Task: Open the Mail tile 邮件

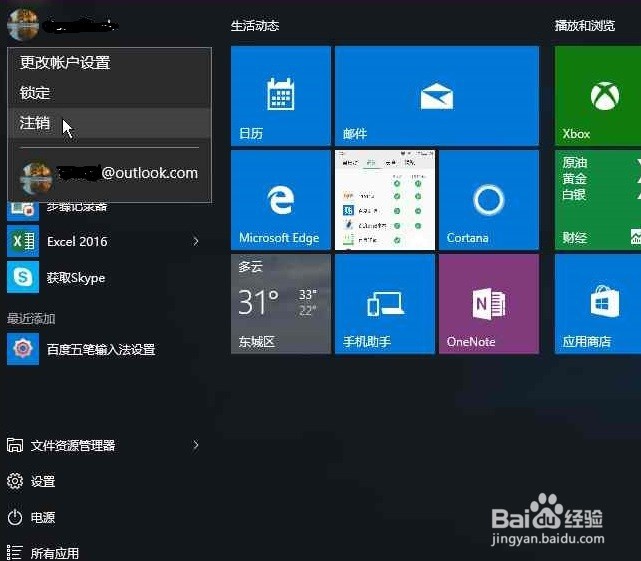Action: click(437, 96)
